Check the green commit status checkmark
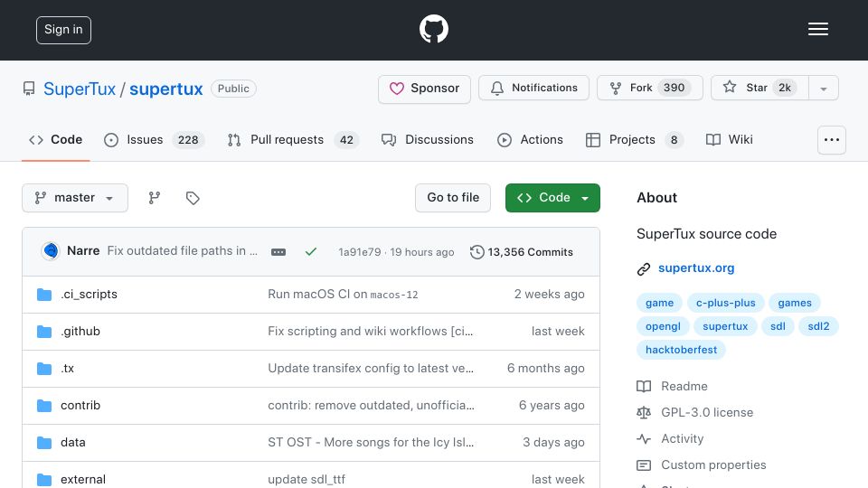This screenshot has height=488, width=868. pos(310,252)
